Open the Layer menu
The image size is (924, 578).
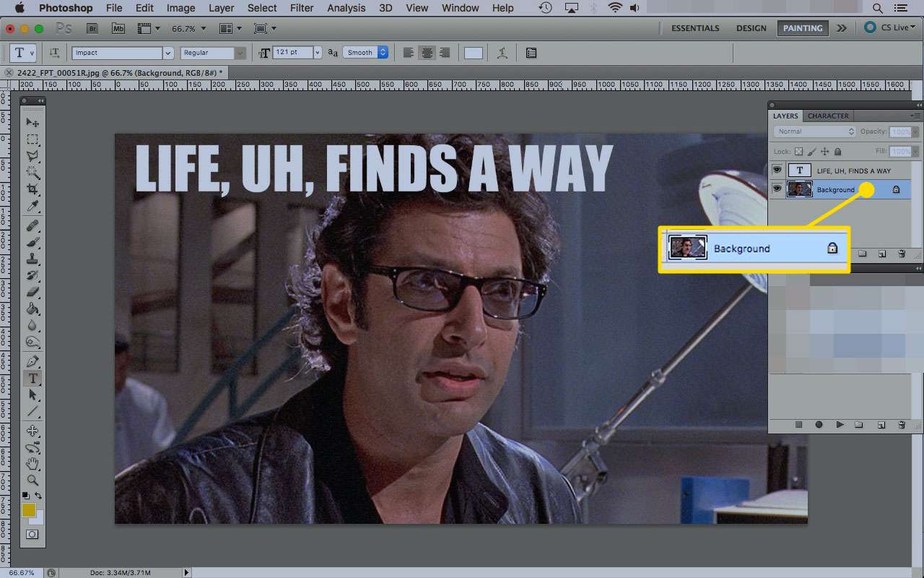(221, 8)
